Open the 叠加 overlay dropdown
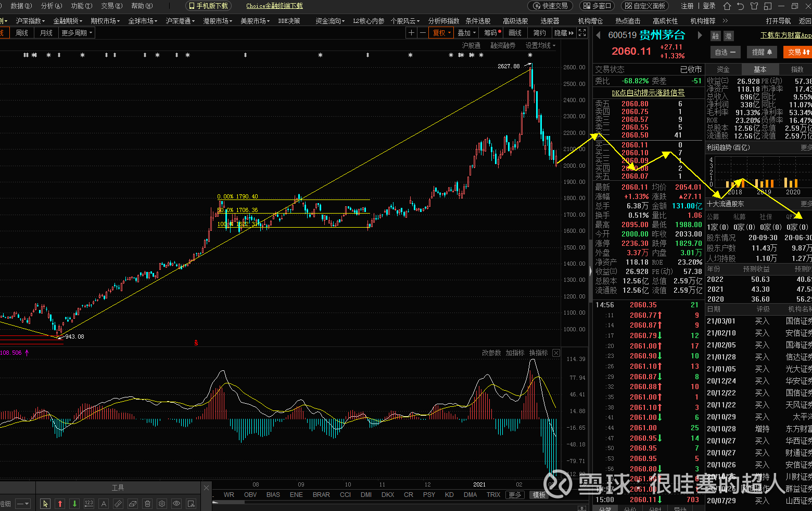Viewport: 812px width, 511px height. click(467, 33)
